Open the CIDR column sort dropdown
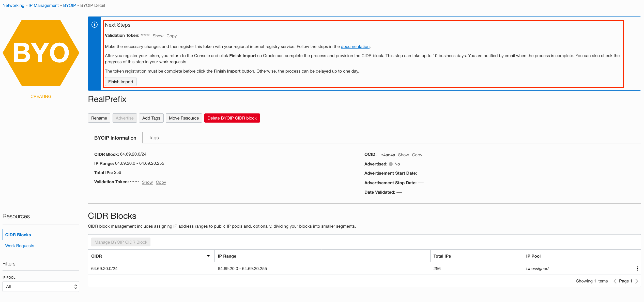The width and height of the screenshot is (644, 302). click(208, 256)
